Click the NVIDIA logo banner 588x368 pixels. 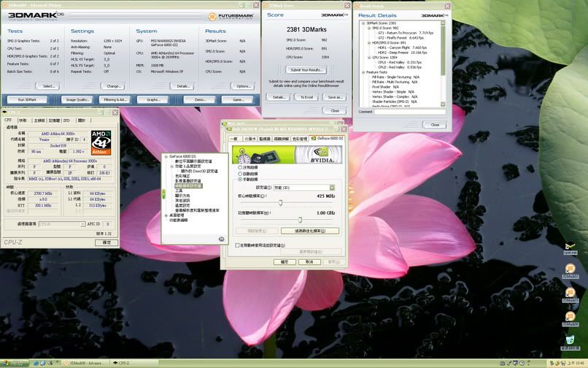coord(287,154)
